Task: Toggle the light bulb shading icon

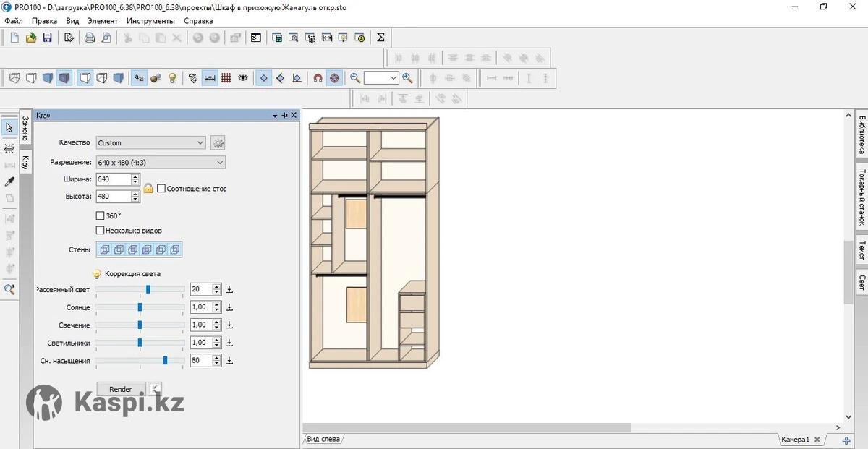Action: point(172,78)
